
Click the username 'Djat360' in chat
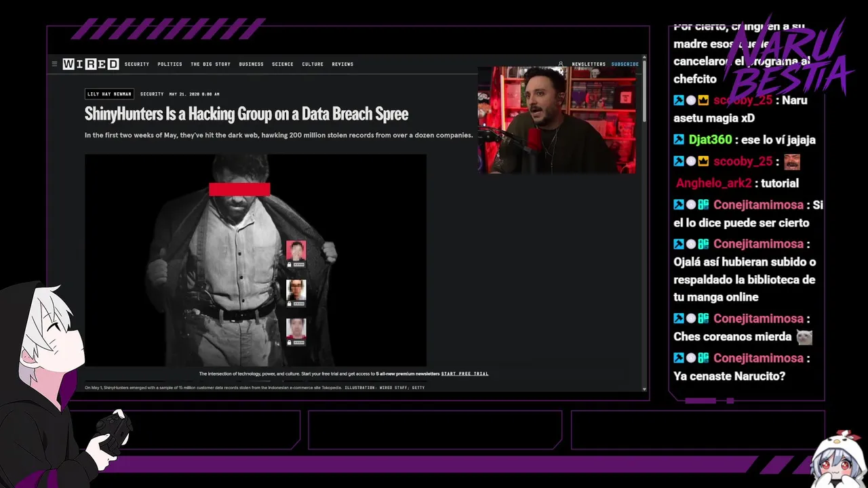coord(710,140)
